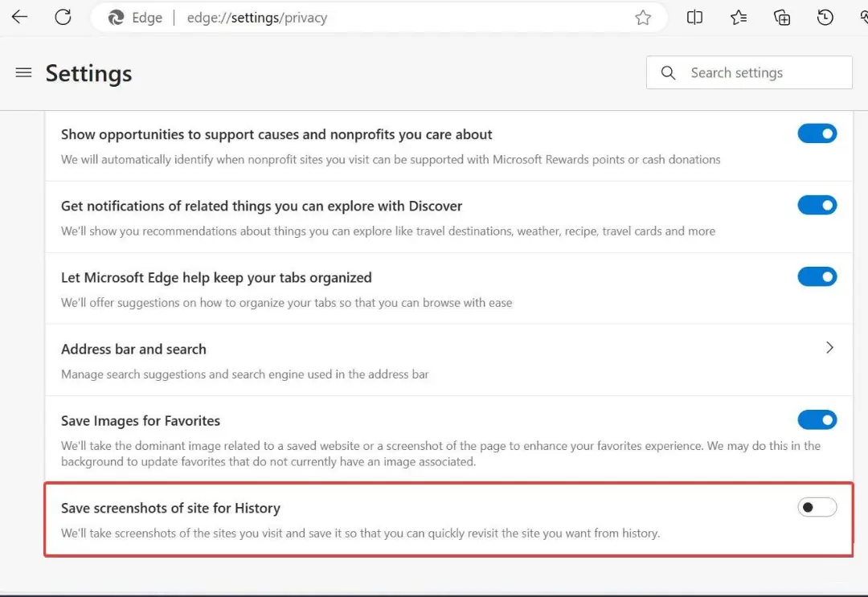This screenshot has height=597, width=868.
Task: Open the Collections icon
Action: tap(782, 18)
